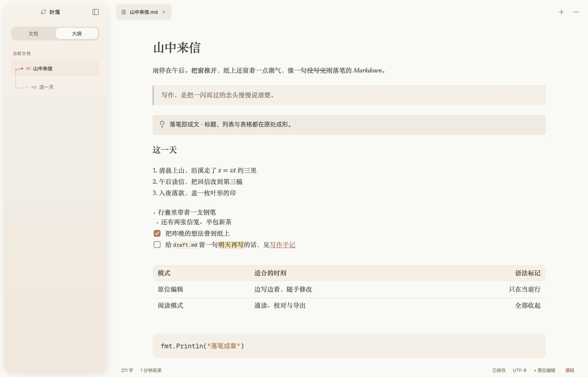Viewport: 588px width, 377px height.
Task: Click the 山中来信 document title heading
Action: tap(177, 48)
